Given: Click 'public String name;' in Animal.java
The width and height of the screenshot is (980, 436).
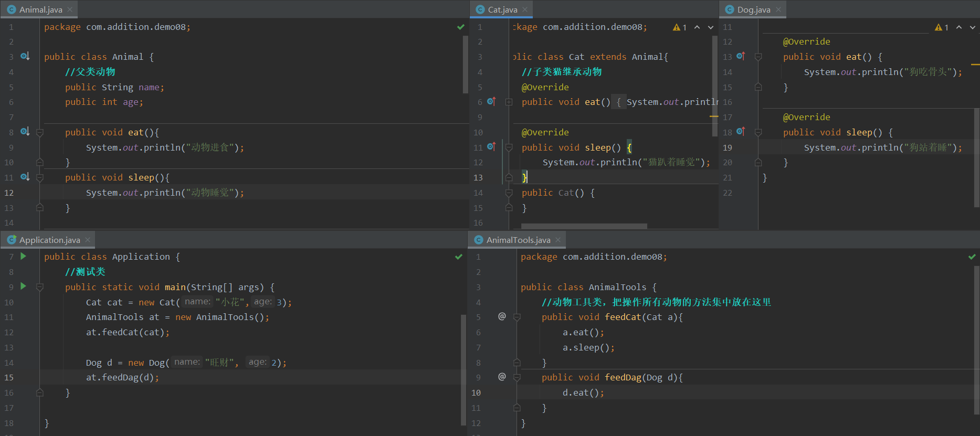Looking at the screenshot, I should (x=114, y=87).
